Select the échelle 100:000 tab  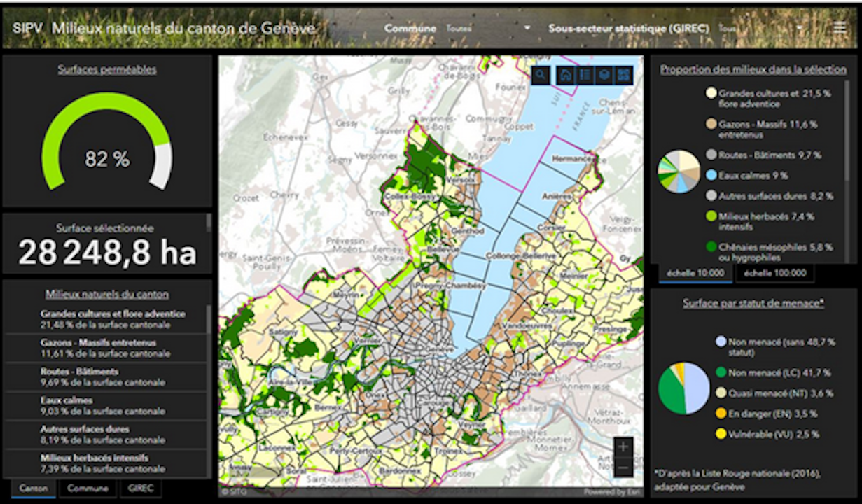774,273
